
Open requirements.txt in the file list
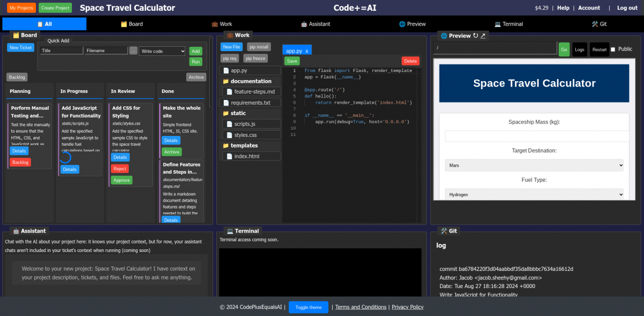(x=250, y=103)
